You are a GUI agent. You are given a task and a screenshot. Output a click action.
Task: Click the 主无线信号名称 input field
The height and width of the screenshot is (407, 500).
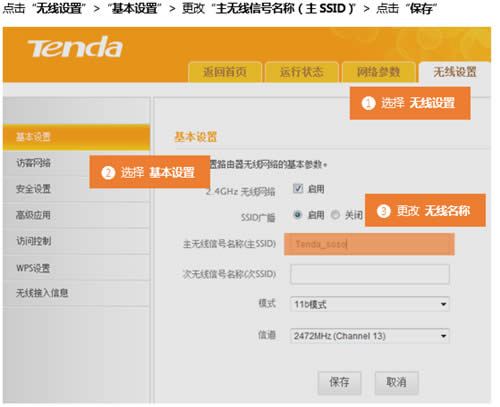[369, 244]
